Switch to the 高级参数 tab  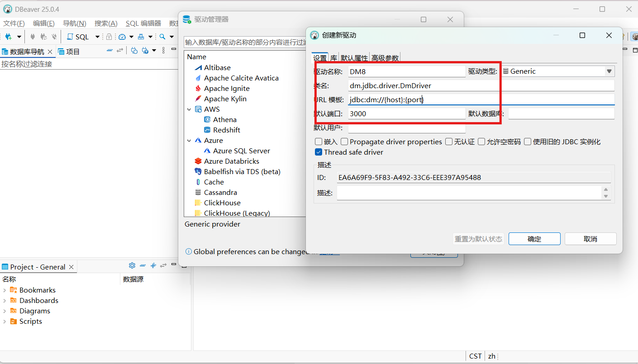coord(385,58)
